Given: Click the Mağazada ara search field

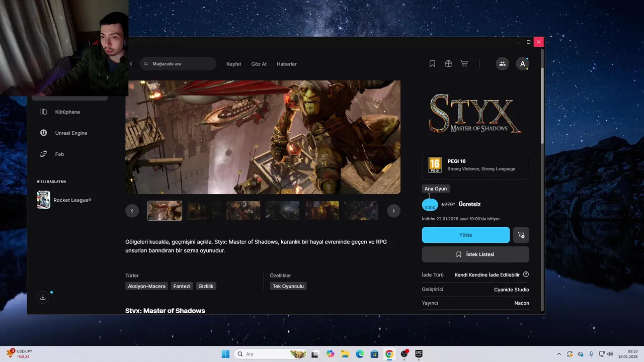Looking at the screenshot, I should point(178,64).
